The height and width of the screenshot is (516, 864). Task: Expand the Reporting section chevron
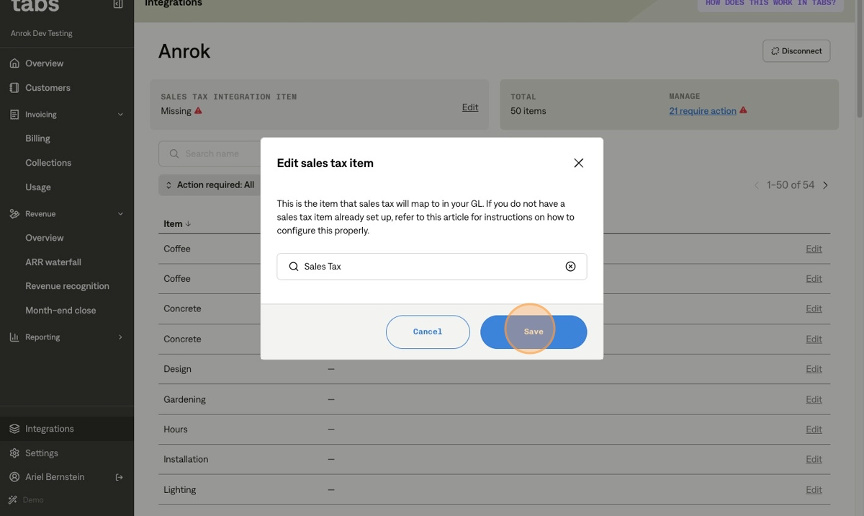120,337
